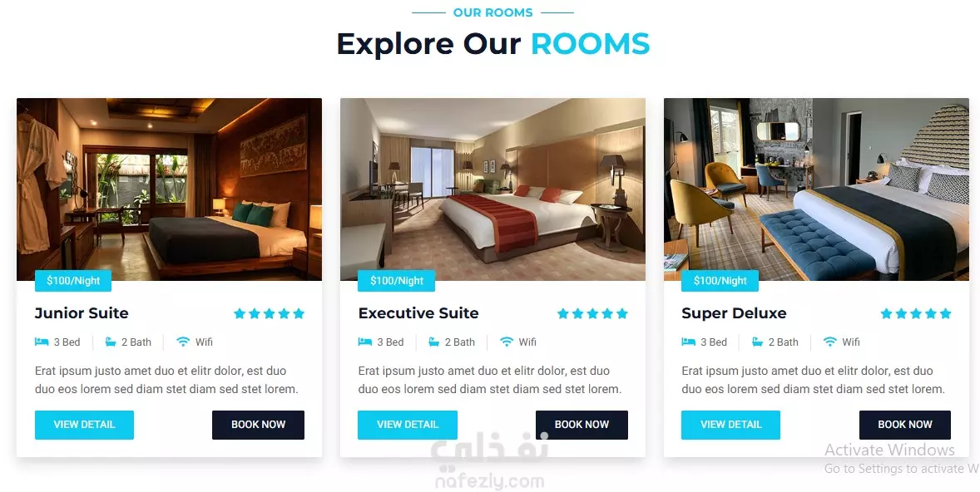This screenshot has height=492, width=980.
Task: Click the bath icon under Super Deluxe
Action: pyautogui.click(x=758, y=342)
